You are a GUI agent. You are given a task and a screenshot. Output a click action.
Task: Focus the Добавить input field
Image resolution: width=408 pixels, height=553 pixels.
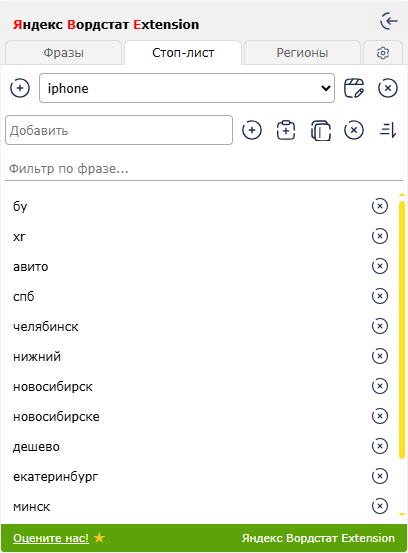click(x=119, y=130)
